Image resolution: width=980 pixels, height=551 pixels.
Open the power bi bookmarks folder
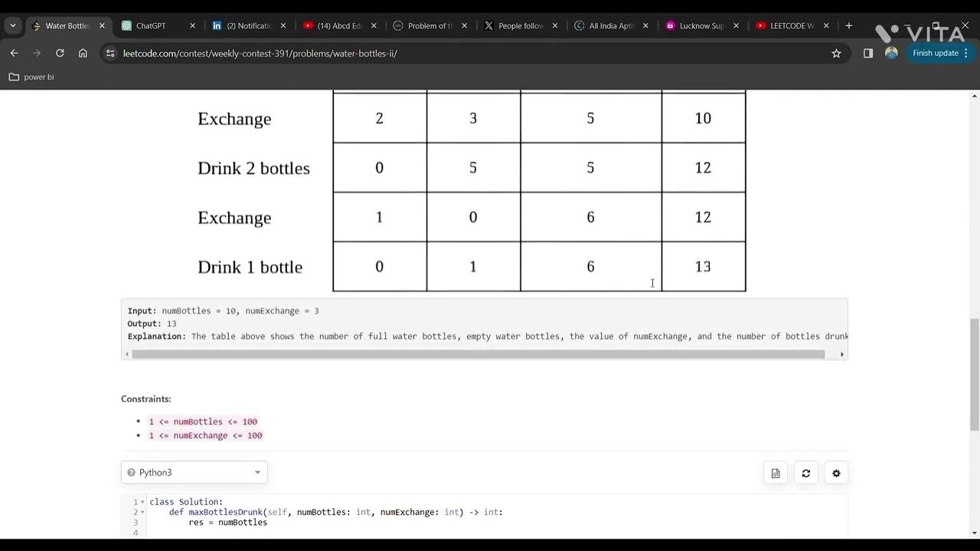[x=31, y=77]
